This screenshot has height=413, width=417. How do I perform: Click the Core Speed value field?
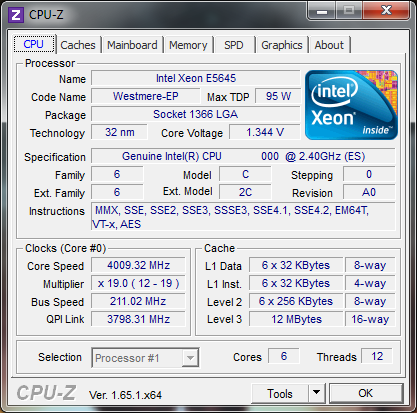(x=138, y=265)
